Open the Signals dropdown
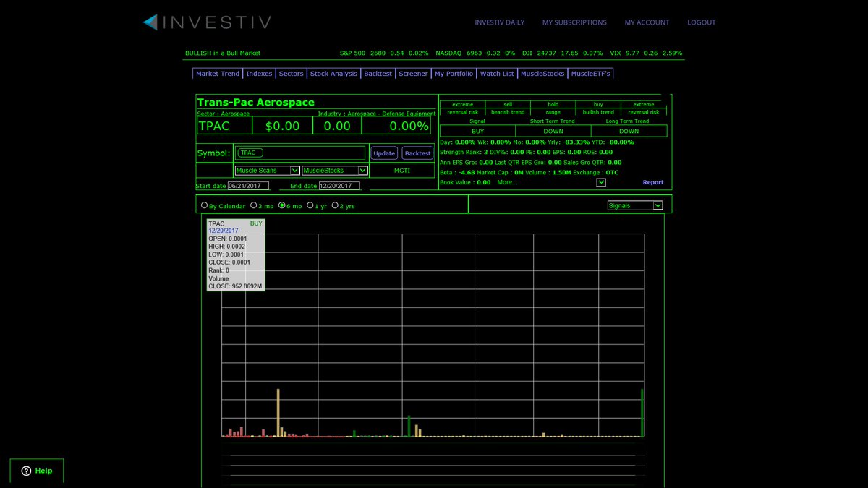Screen dimensions: 868x488 (635, 205)
